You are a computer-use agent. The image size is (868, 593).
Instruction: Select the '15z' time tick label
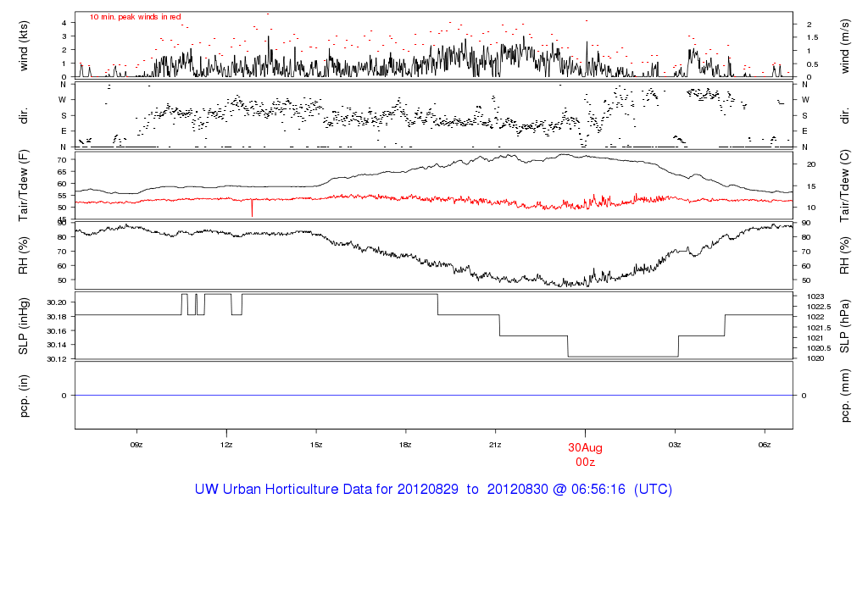point(315,445)
